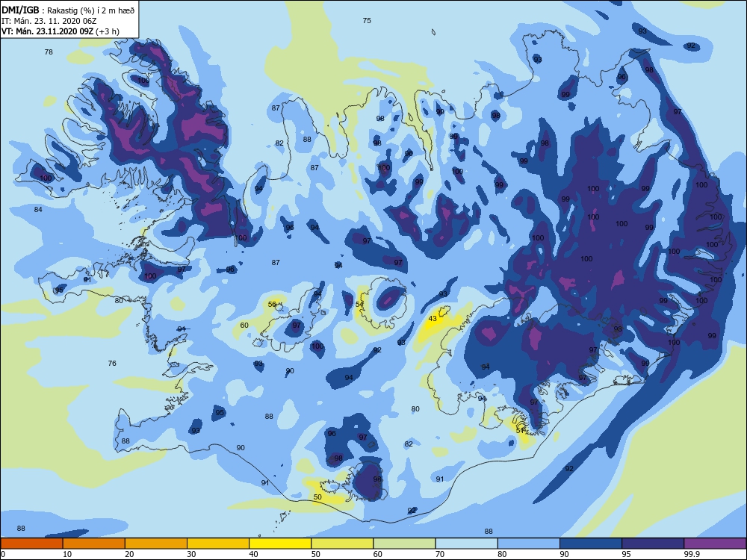
Task: Click the 60–70 pale green legend swatch
Action: [404, 544]
